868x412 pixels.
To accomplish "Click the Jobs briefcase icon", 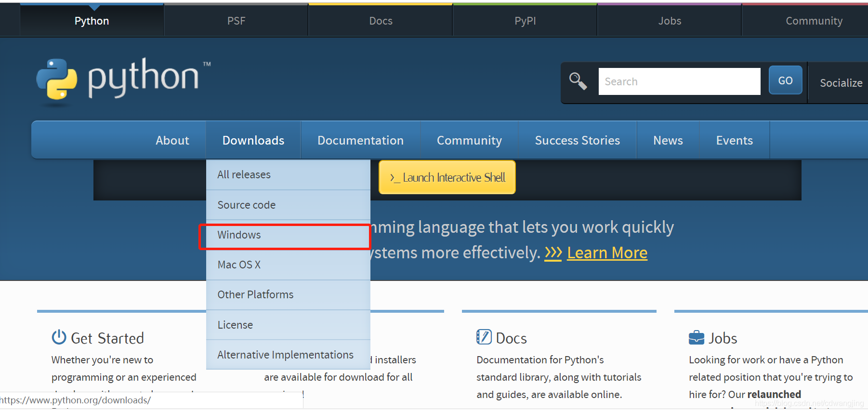I will (x=697, y=337).
